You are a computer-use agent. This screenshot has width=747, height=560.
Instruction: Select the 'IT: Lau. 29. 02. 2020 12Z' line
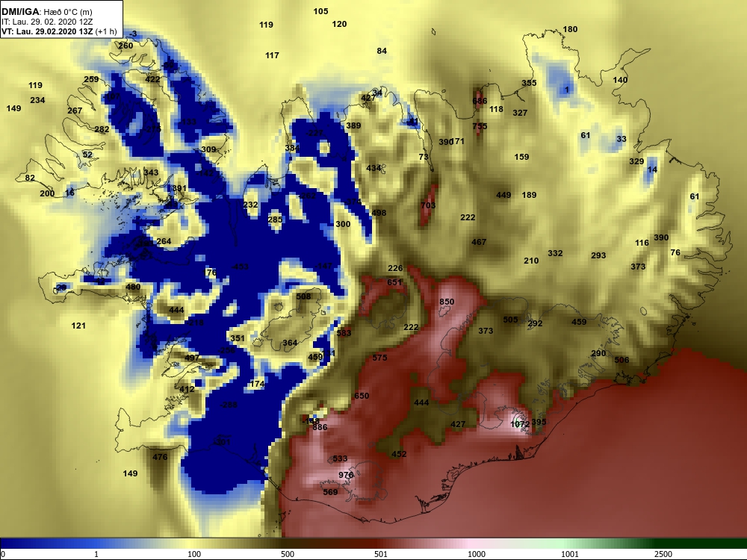[x=45, y=22]
